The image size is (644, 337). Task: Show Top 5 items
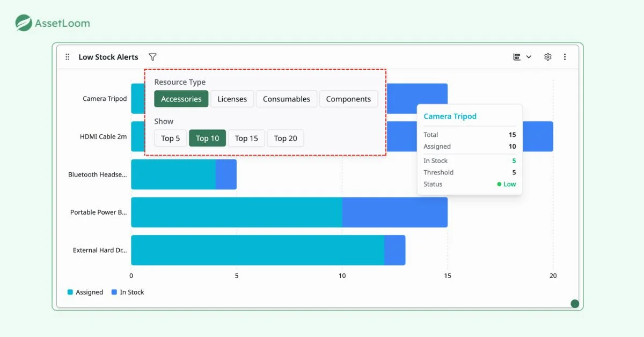[171, 138]
